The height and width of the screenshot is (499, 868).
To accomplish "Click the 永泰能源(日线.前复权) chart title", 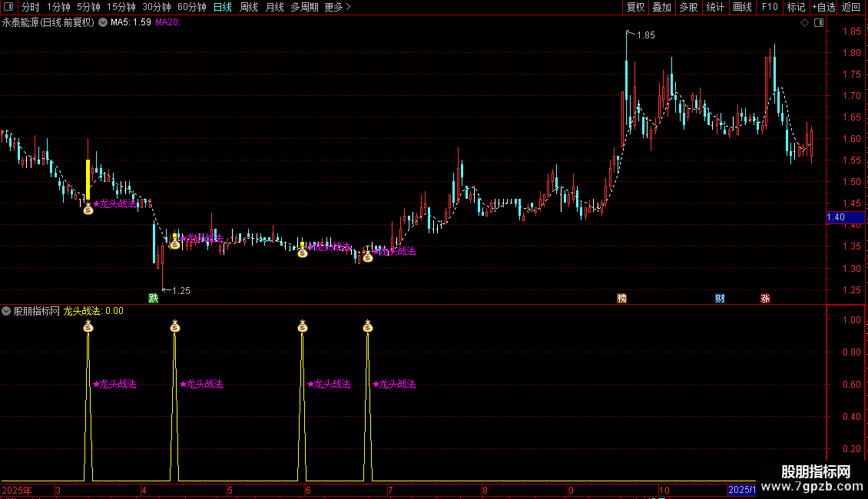I will 48,23.
